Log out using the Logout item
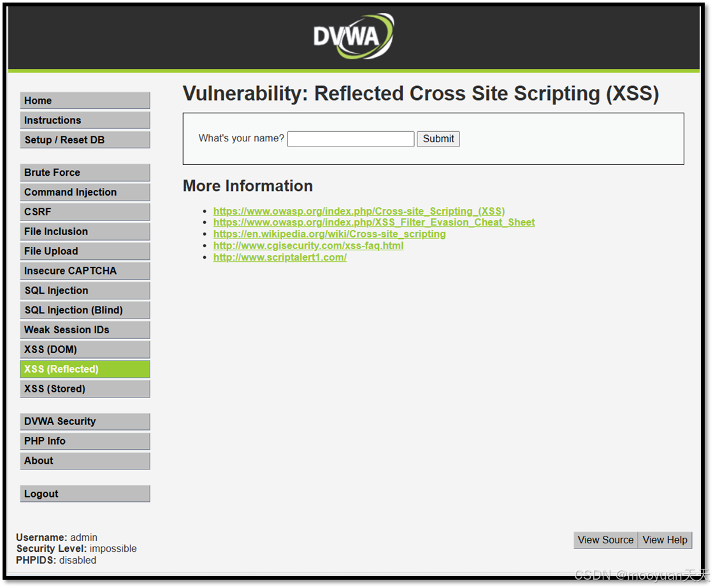This screenshot has width=713, height=588. coord(85,494)
